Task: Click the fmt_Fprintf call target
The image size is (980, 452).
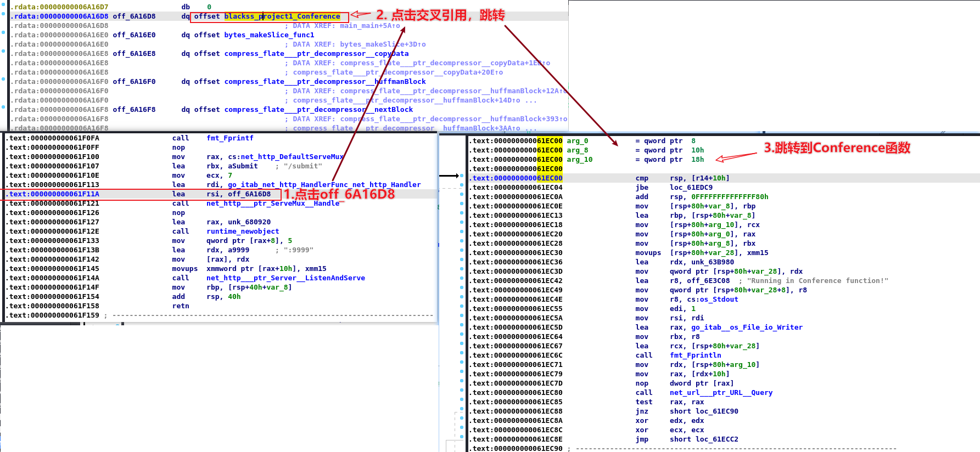Action: [x=229, y=138]
